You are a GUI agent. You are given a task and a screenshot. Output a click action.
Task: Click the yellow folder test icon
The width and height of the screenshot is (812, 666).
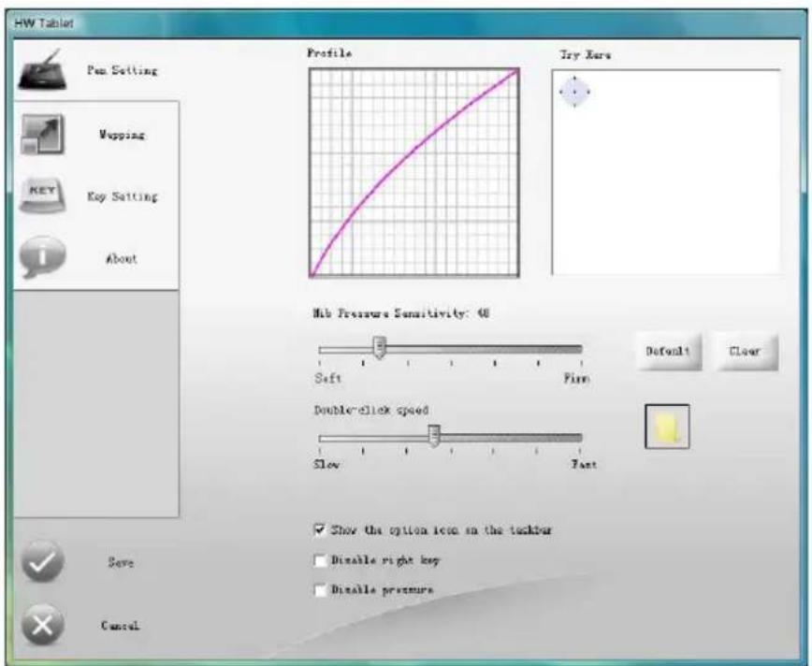(667, 427)
